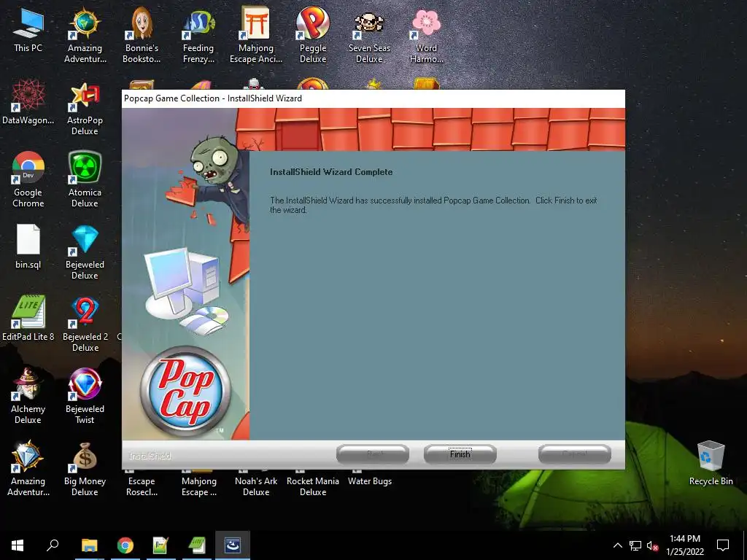The width and height of the screenshot is (747, 560).
Task: Switch to the InstallShield taskbar item
Action: [233, 545]
